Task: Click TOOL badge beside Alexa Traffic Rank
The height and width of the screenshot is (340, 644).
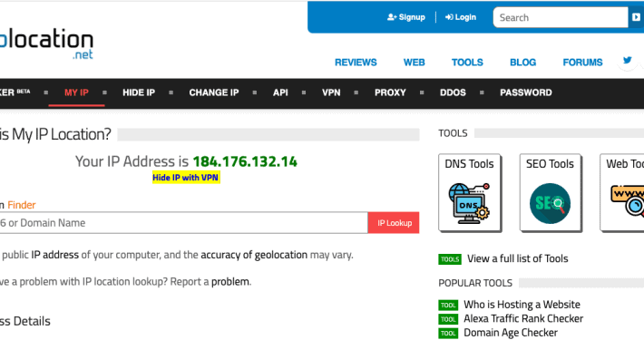Action: [448, 319]
